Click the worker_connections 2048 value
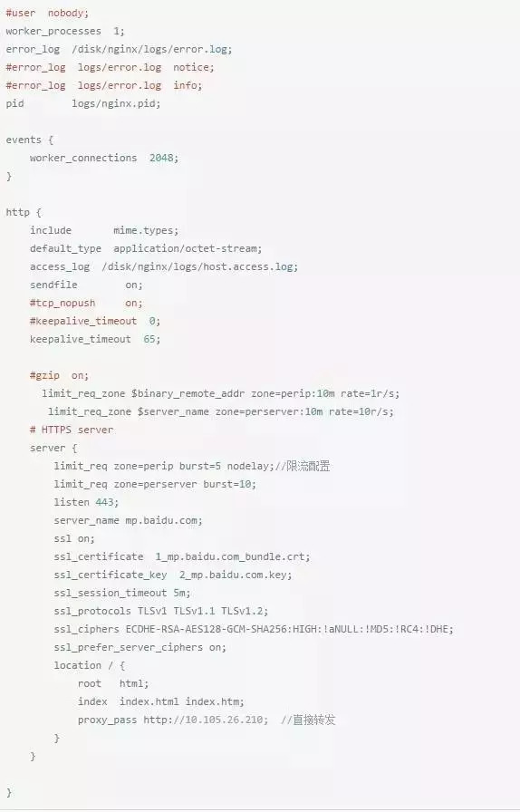This screenshot has width=520, height=812. pos(164,158)
